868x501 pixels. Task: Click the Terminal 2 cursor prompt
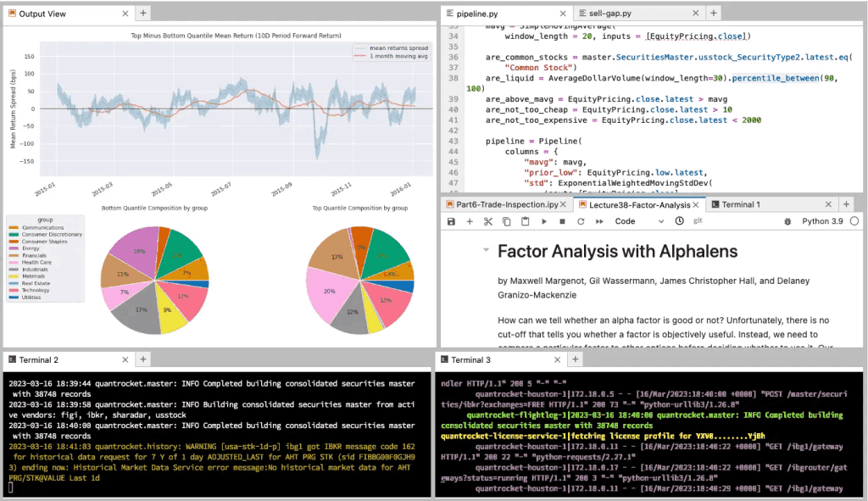tap(10, 487)
